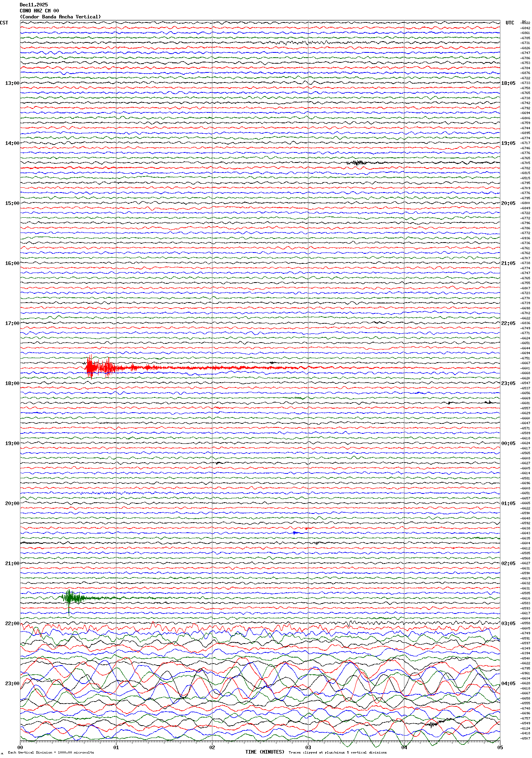Image resolution: width=532 pixels, height=758 pixels.
Task: Click the 04:05 UTC hour label
Action: [x=508, y=684]
